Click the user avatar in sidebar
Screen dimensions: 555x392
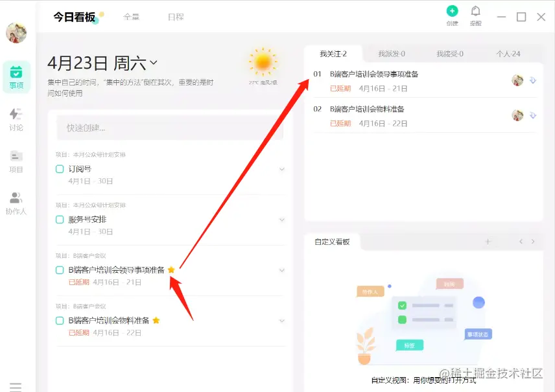point(16,32)
